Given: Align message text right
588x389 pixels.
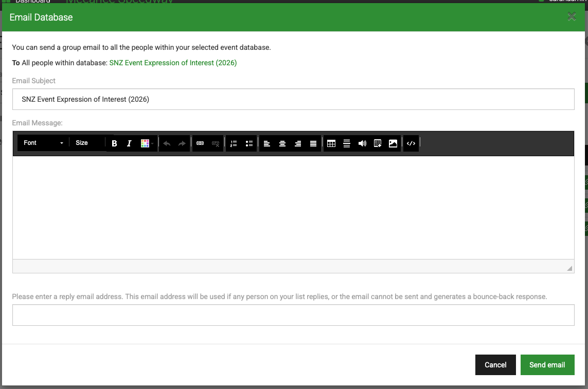Looking at the screenshot, I should tap(298, 143).
